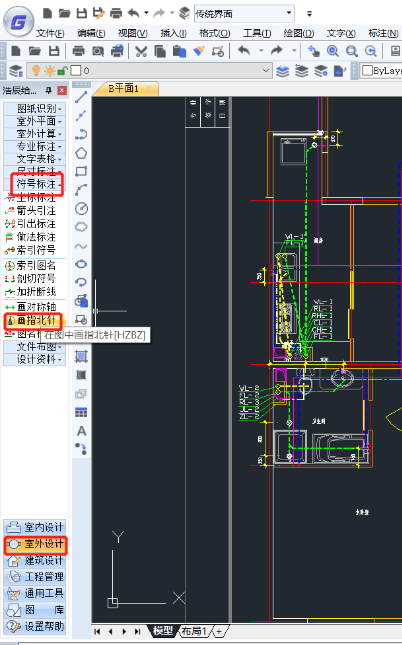Viewport: 402px width, 645px height.
Task: Click the 画指北针 command
Action: coord(35,320)
